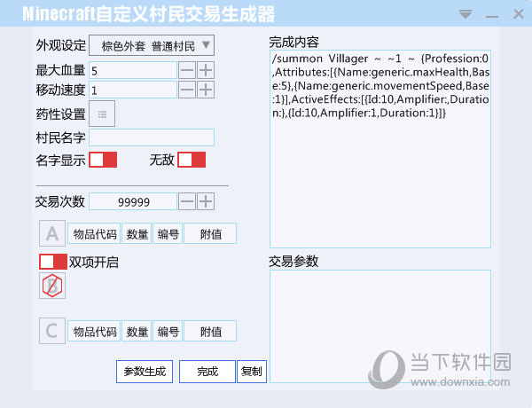Enable the 双项开启 dual item switch
The image size is (532, 408).
(53, 262)
